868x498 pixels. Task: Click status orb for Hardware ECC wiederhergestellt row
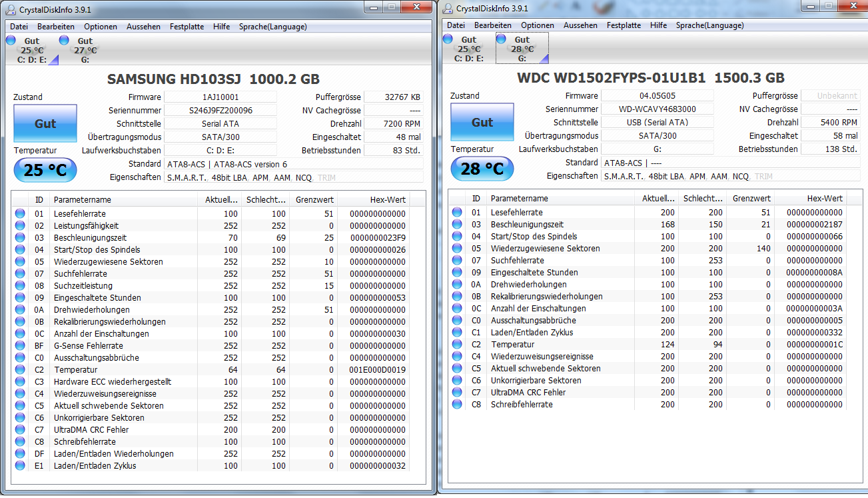click(20, 381)
